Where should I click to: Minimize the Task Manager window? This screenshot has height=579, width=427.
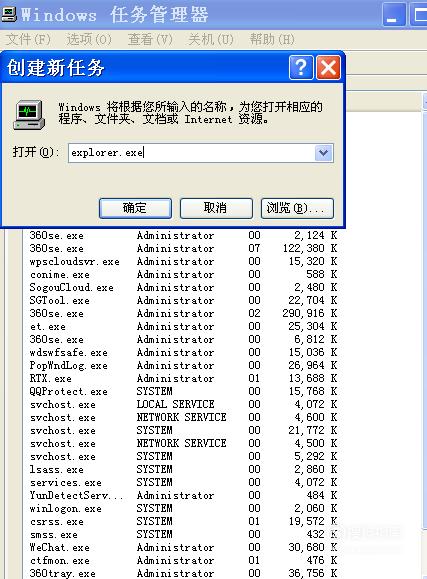(394, 14)
